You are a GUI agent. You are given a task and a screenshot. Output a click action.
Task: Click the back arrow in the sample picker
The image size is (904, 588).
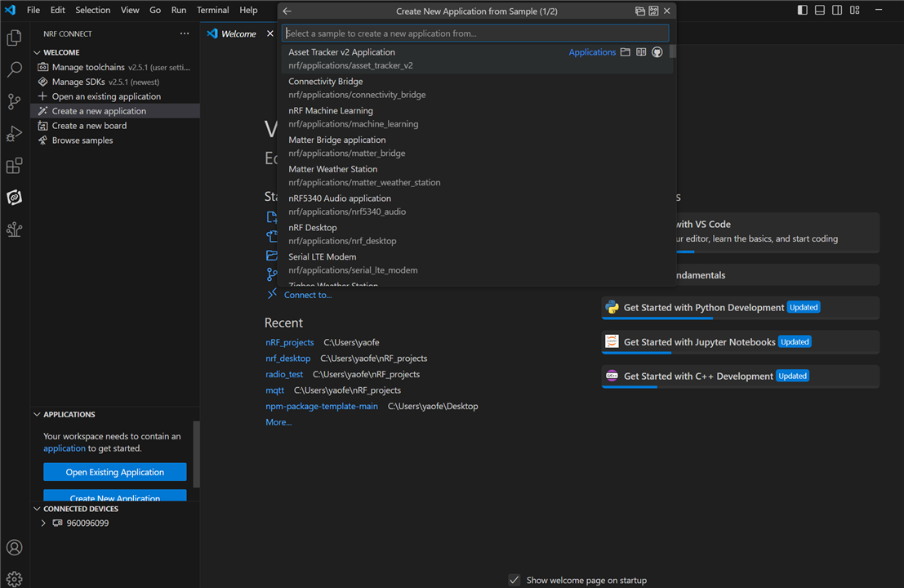[x=287, y=11]
